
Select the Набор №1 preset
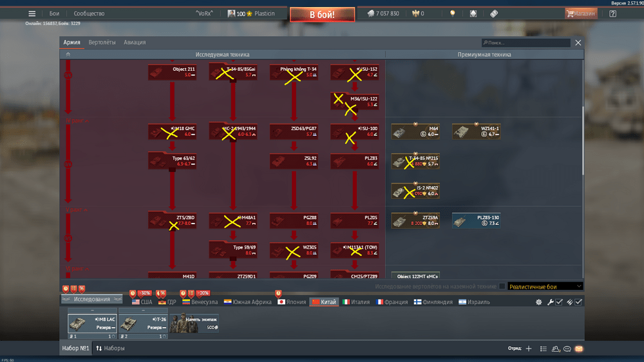tap(75, 348)
